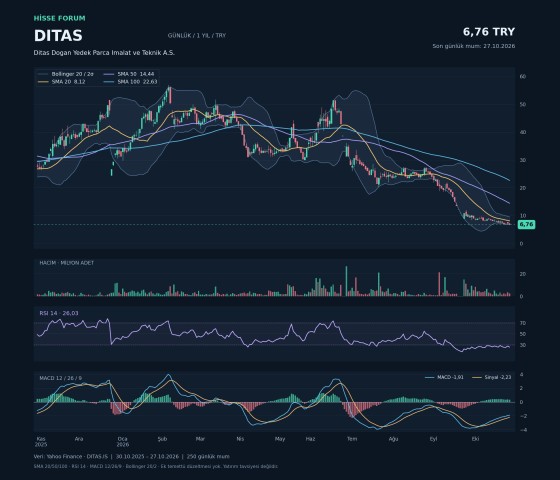Click the footer disclaimer starting SMA 20/50/100

point(156,466)
